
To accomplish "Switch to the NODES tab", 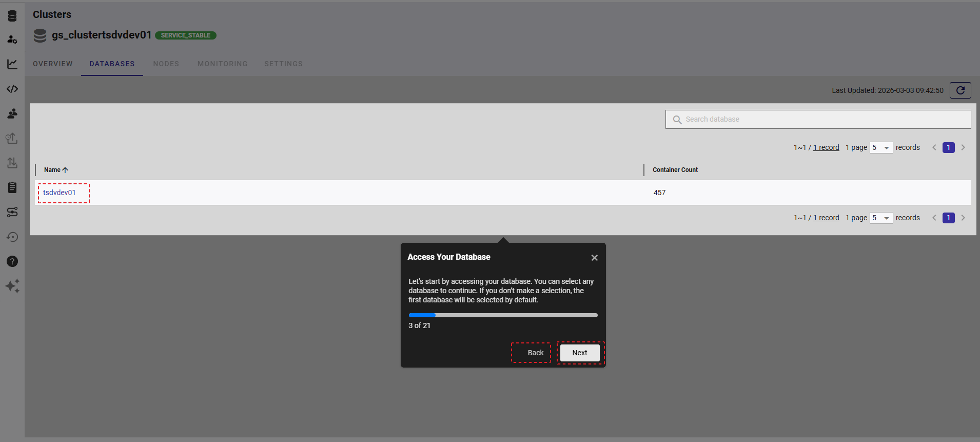I will [x=166, y=64].
